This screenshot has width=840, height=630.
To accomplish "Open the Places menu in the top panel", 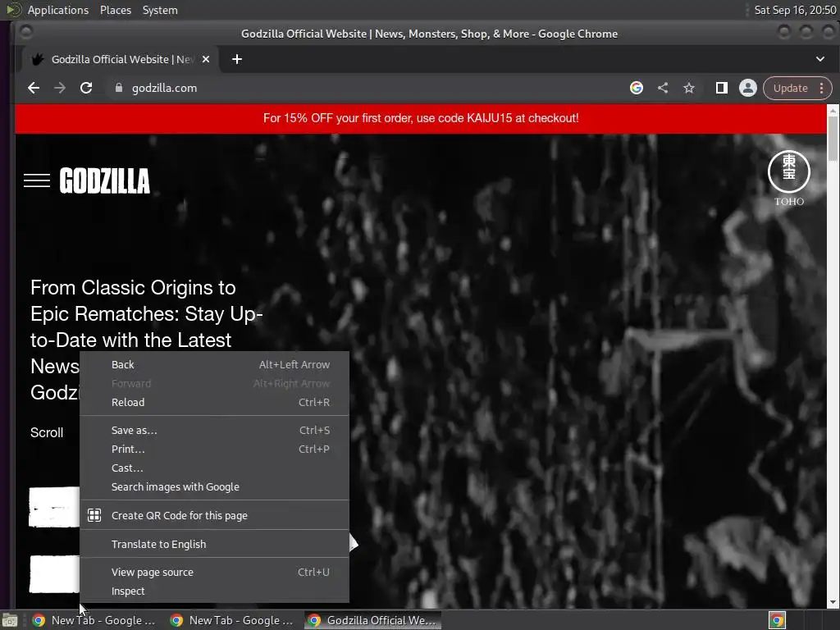I will pyautogui.click(x=116, y=10).
